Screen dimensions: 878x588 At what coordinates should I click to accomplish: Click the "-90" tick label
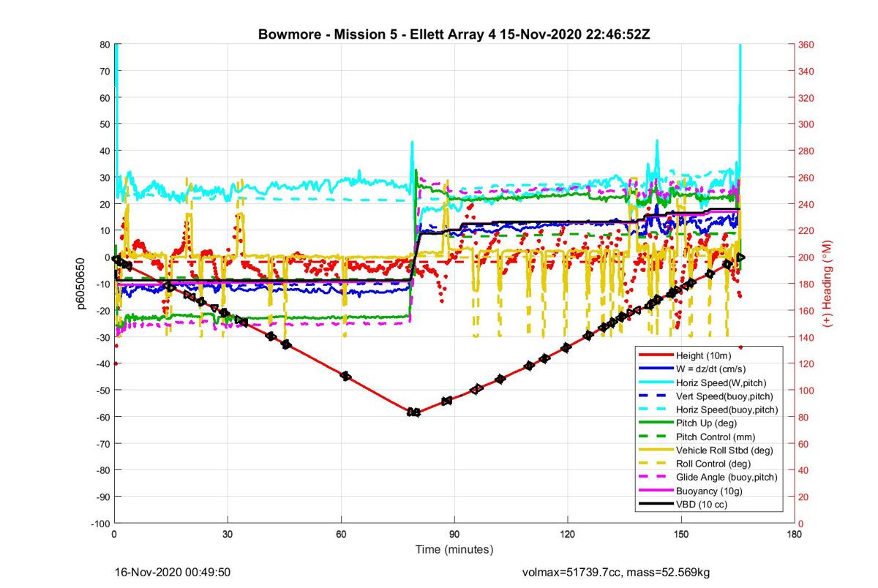[102, 497]
